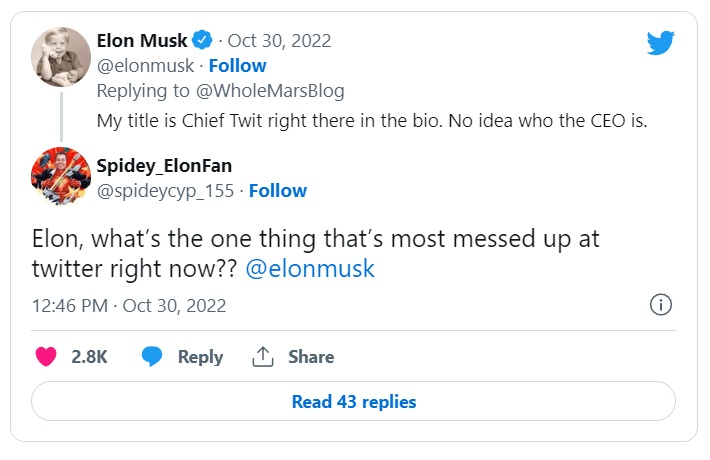Click the Elon Musk display name

(x=142, y=41)
